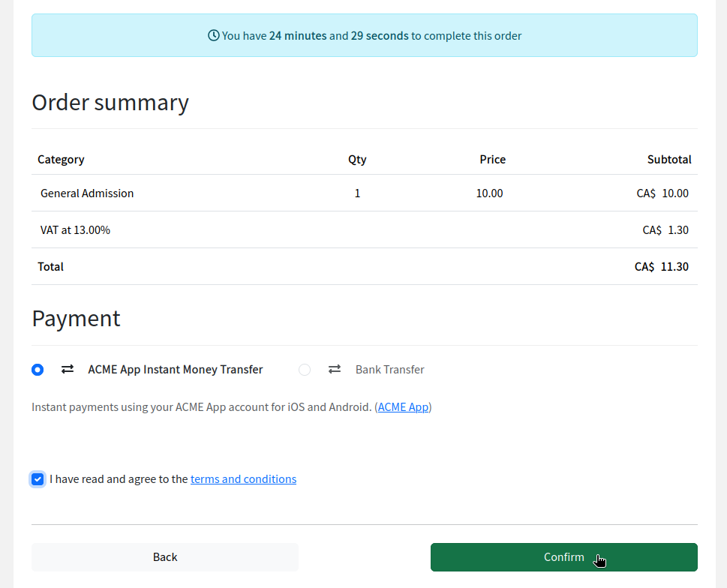The height and width of the screenshot is (588, 727).
Task: Click transfer arrows icon beside ACME App option
Action: coord(68,369)
